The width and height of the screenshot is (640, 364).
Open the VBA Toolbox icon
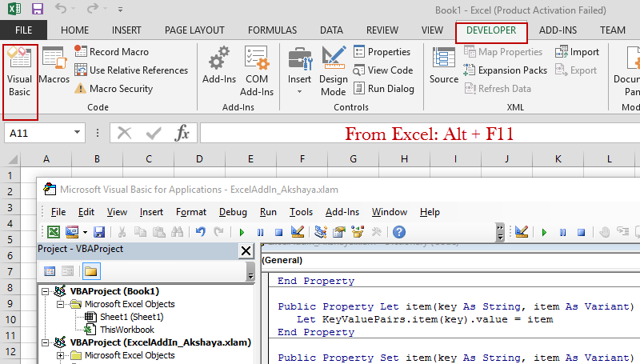376,232
